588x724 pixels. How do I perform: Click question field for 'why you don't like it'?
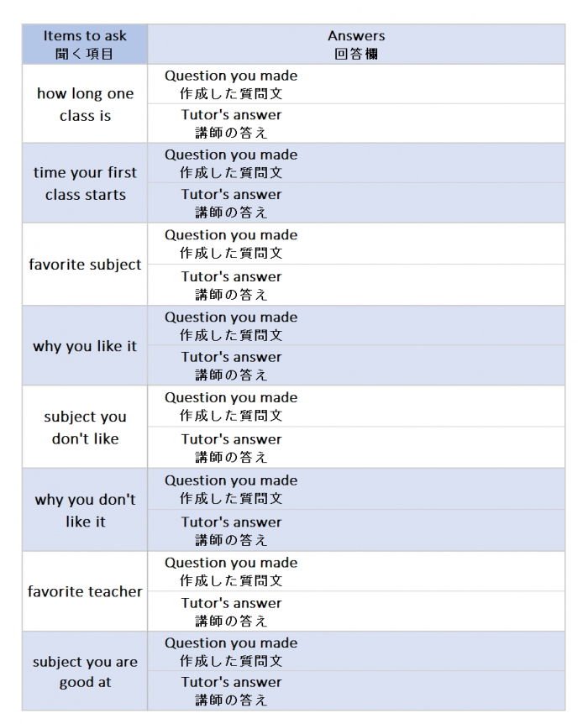point(428,489)
